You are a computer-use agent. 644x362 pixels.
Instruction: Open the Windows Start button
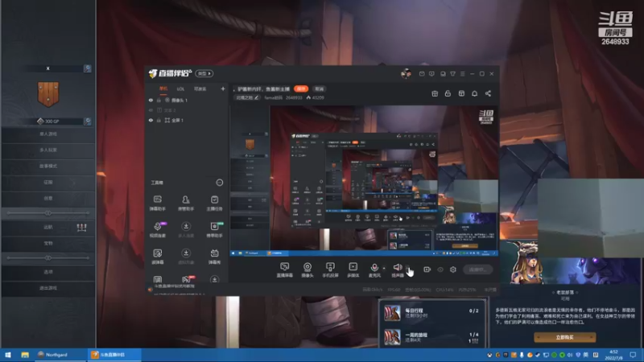tap(7, 355)
